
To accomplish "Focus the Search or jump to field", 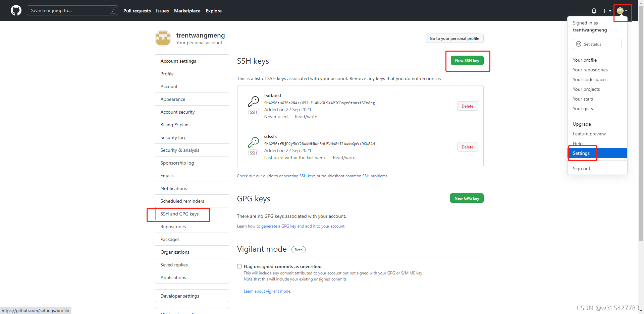I will 72,10.
